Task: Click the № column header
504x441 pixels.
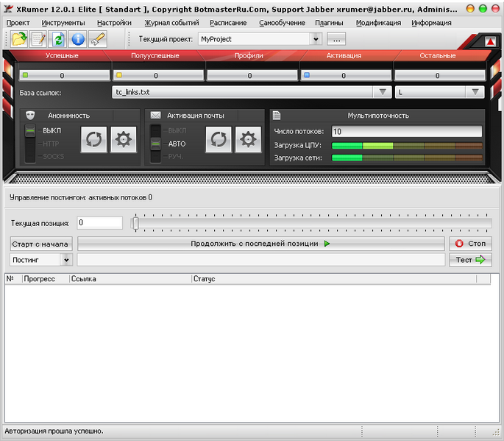Action: 13,279
